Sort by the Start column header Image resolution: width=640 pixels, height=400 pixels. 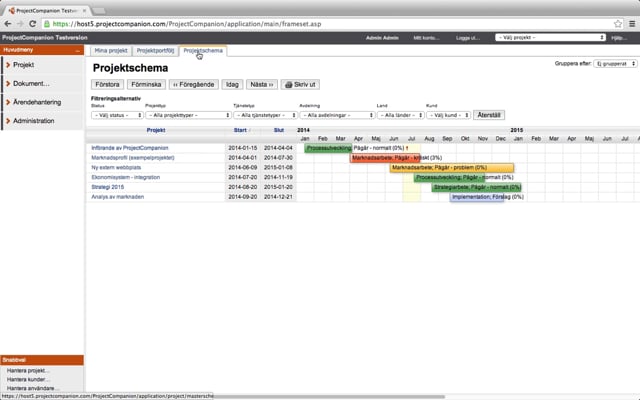pos(240,130)
